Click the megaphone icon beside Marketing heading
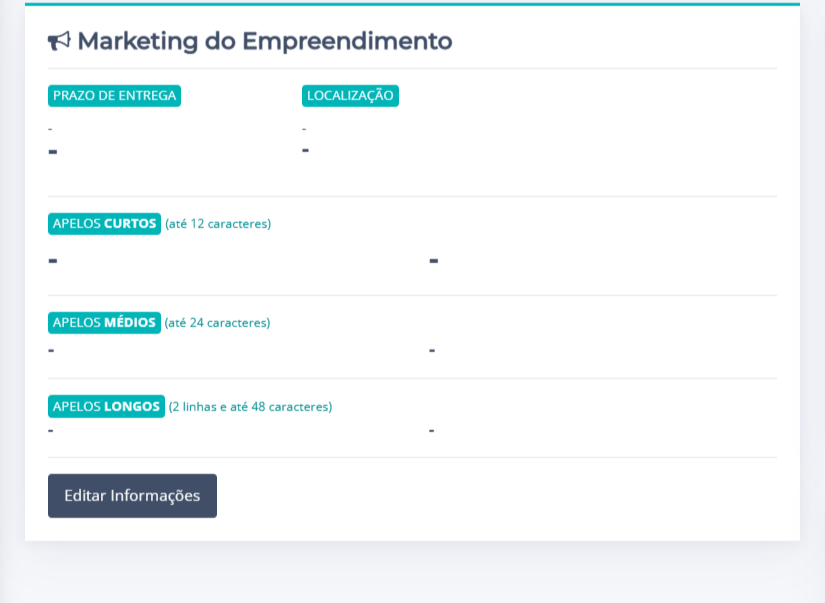Image resolution: width=825 pixels, height=603 pixels. pyautogui.click(x=59, y=41)
